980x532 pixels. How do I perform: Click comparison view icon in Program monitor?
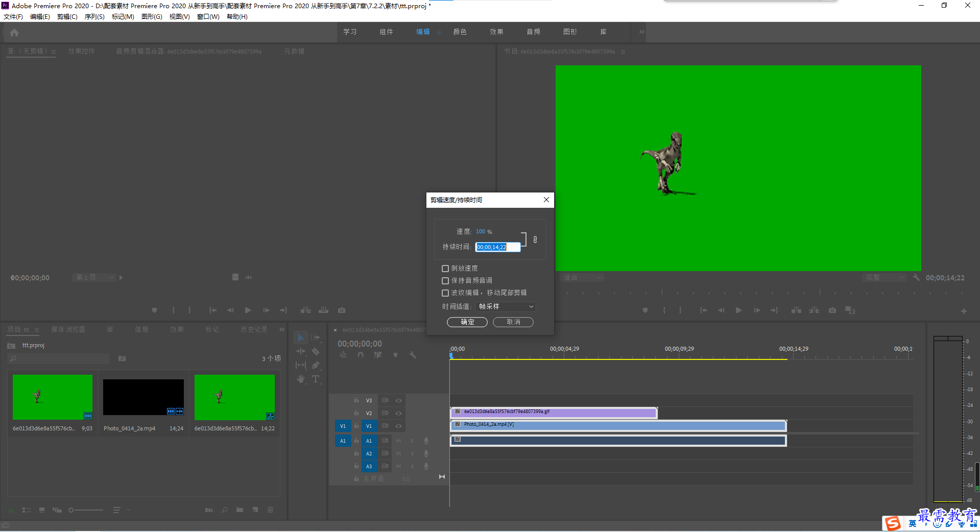pos(850,310)
